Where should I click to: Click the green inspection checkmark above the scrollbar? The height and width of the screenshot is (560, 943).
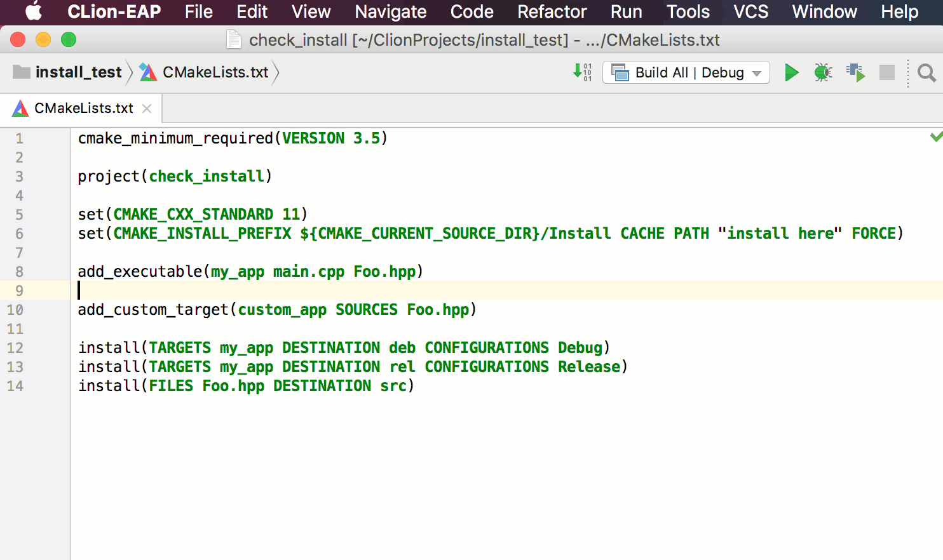click(x=935, y=136)
